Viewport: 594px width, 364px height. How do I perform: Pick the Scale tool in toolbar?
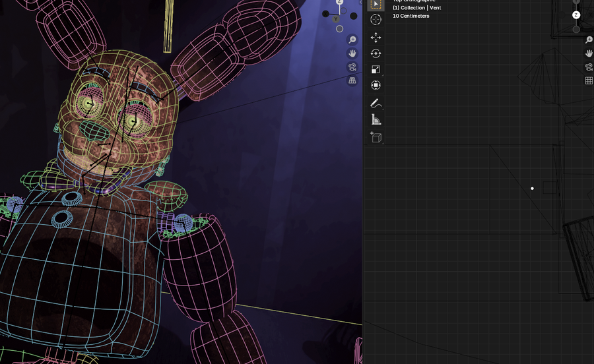click(x=376, y=69)
